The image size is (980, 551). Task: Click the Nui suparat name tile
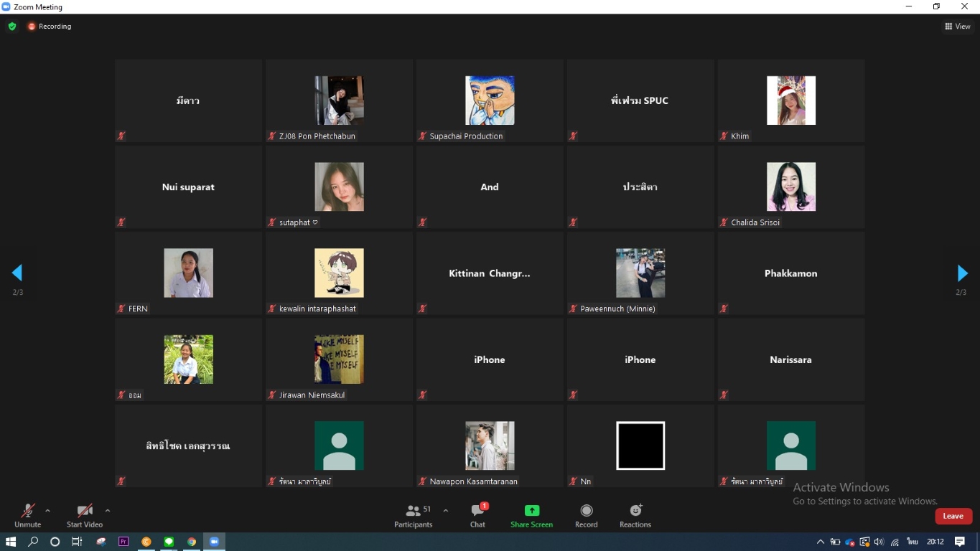click(x=188, y=187)
